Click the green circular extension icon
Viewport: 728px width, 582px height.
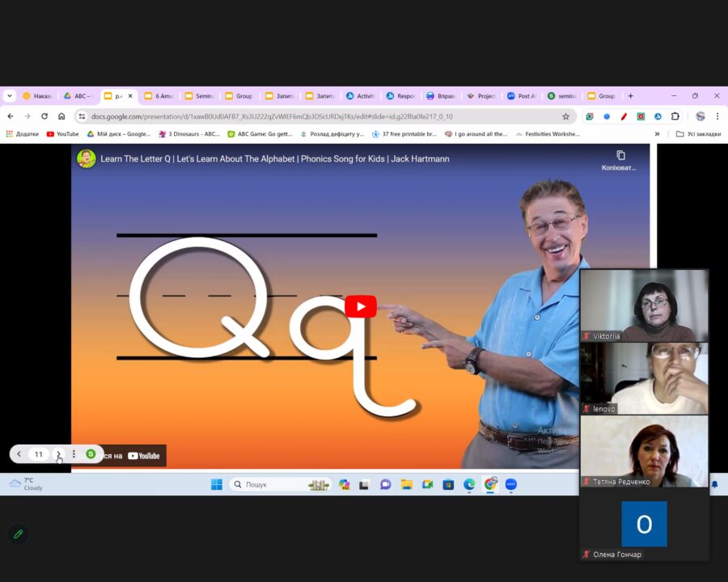[590, 116]
